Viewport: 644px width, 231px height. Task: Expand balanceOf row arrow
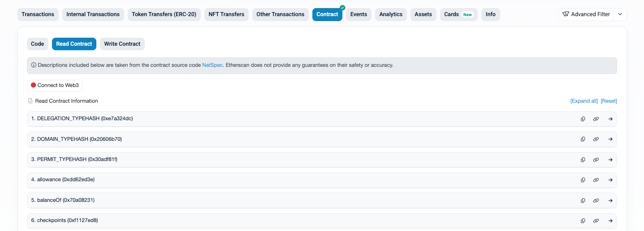pyautogui.click(x=610, y=200)
